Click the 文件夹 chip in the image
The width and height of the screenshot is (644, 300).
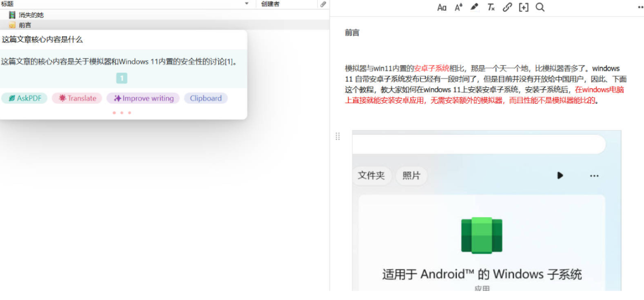click(x=371, y=175)
